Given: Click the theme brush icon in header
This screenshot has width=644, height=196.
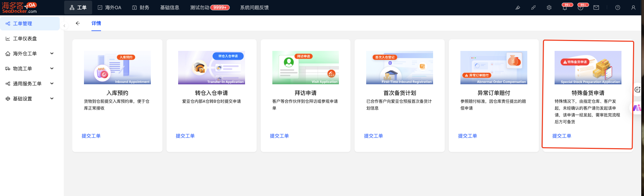Looking at the screenshot, I should click(x=517, y=8).
